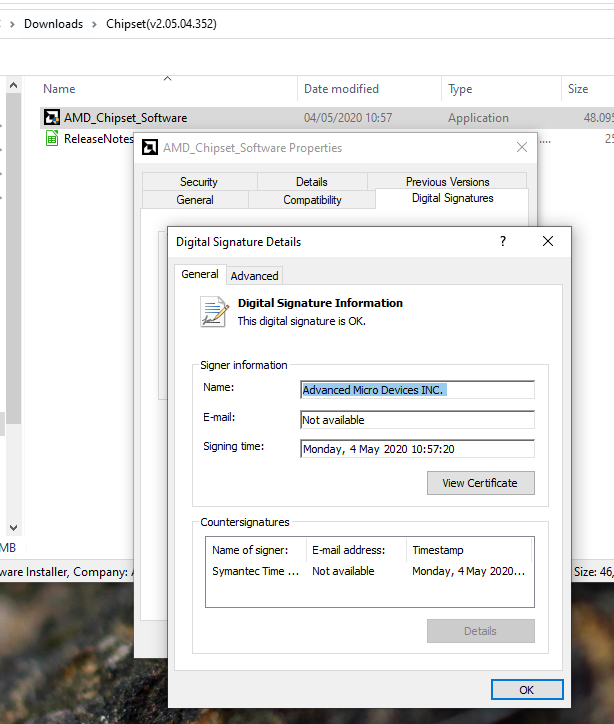Screen dimensions: 614x724
Task: Click the Signing time field
Action: point(417,449)
